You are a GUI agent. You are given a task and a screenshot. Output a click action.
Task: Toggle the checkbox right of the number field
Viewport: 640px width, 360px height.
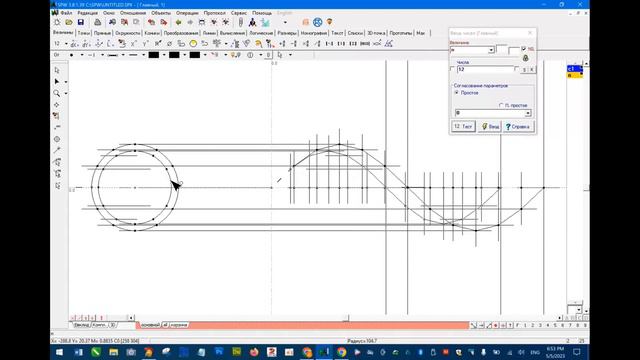517,69
